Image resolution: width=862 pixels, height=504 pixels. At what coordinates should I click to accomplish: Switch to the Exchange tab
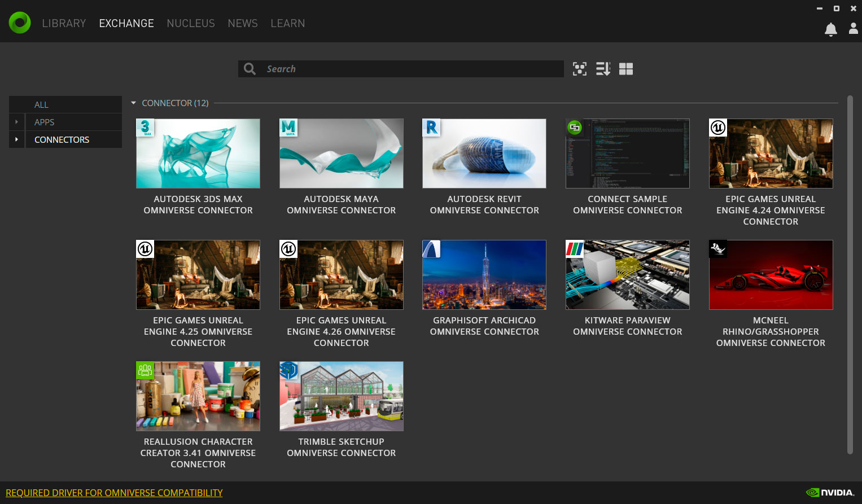(x=126, y=23)
